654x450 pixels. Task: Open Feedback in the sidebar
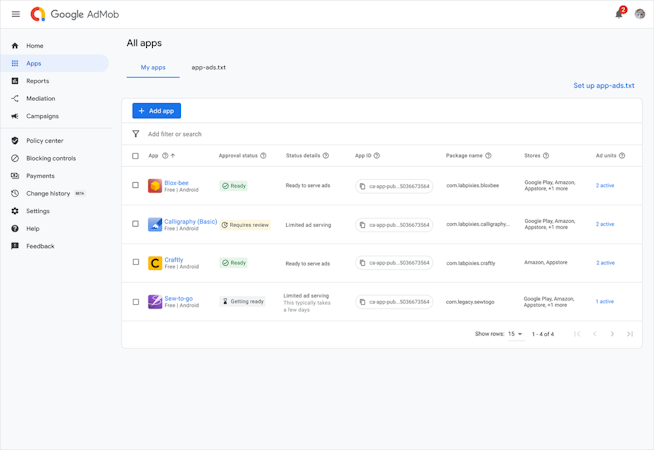[54, 246]
